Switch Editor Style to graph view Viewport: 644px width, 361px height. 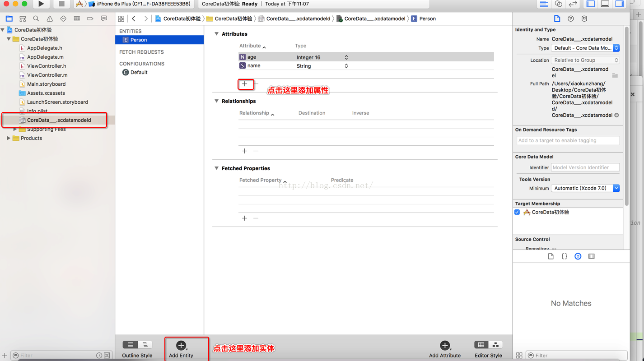[x=495, y=345]
